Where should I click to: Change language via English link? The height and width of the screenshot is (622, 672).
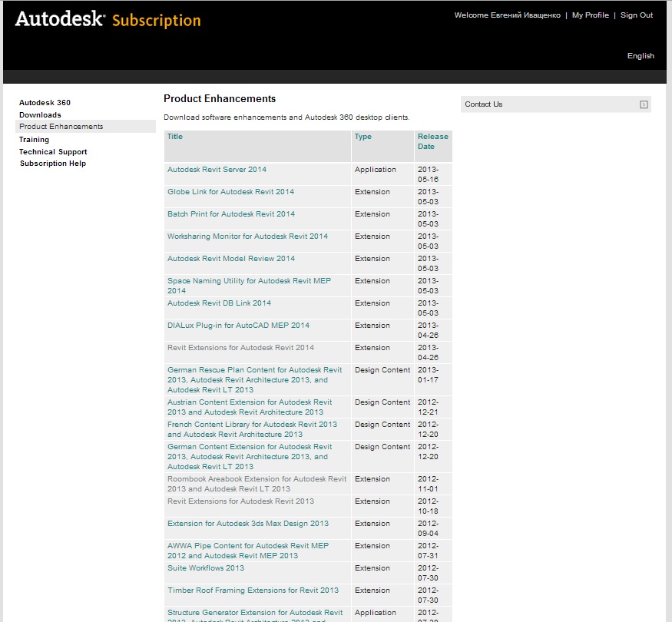641,56
